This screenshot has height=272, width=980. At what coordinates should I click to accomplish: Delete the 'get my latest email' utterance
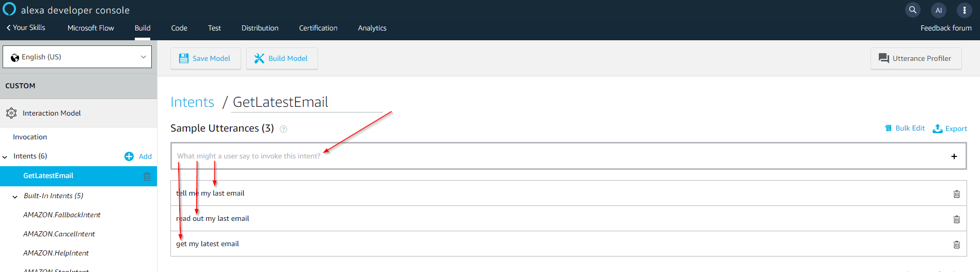[956, 245]
